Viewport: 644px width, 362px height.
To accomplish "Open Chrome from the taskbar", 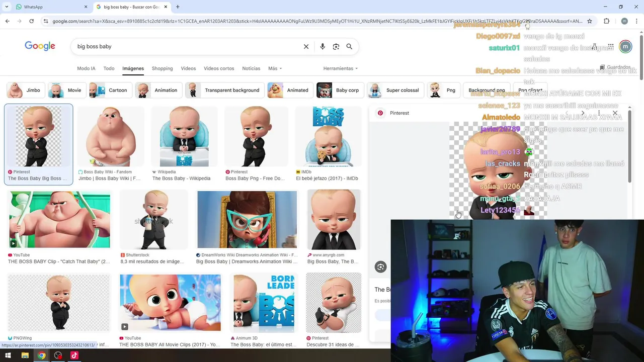I will (x=42, y=355).
